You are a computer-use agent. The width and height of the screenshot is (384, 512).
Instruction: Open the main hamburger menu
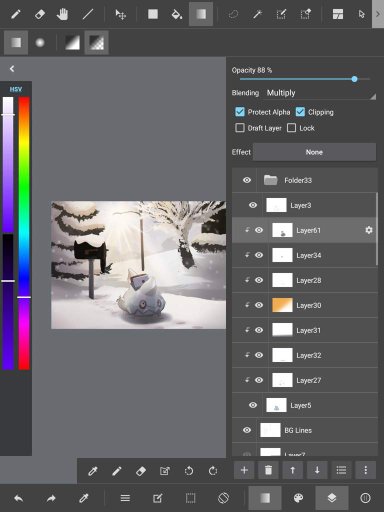[x=125, y=498]
